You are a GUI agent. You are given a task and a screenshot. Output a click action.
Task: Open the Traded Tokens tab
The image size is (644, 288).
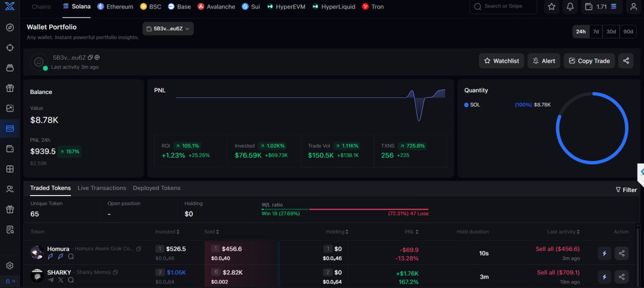click(50, 188)
